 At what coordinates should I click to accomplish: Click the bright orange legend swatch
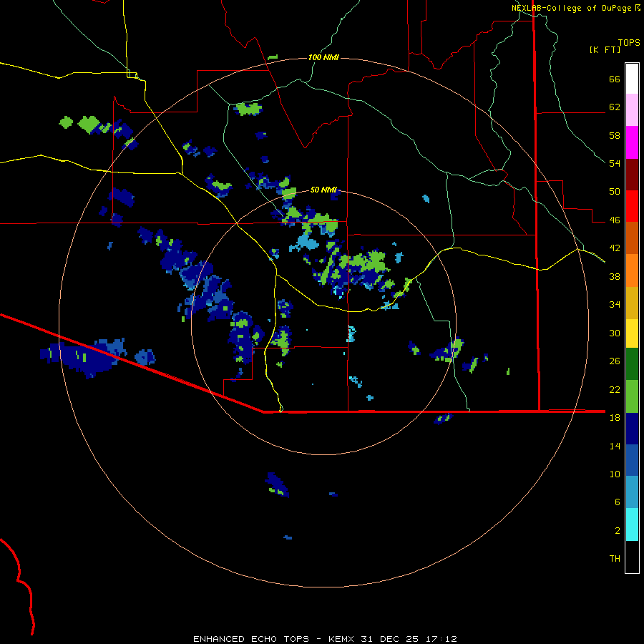(632, 270)
